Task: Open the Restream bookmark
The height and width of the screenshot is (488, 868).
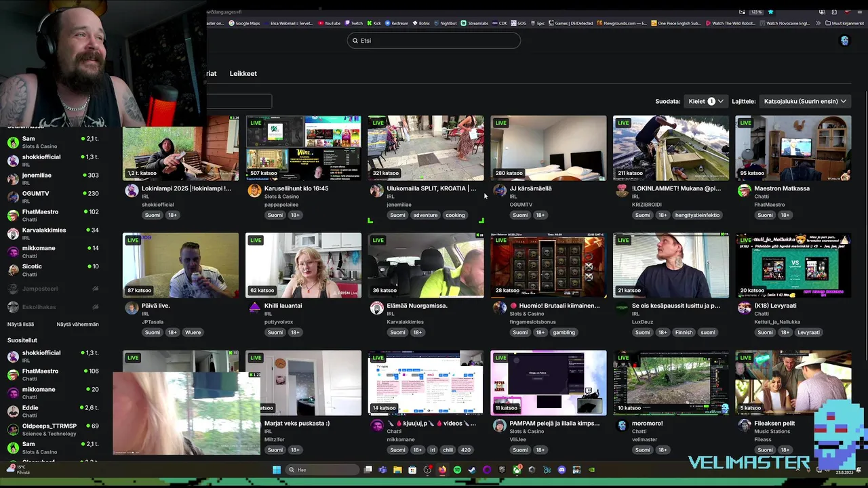Action: pos(397,23)
